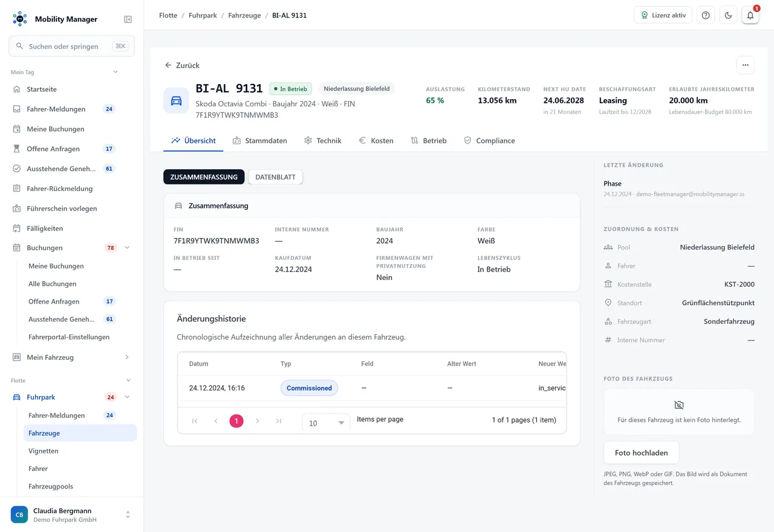Click the Führerschein vorlegen icon
Image resolution: width=774 pixels, height=532 pixels.
point(17,209)
